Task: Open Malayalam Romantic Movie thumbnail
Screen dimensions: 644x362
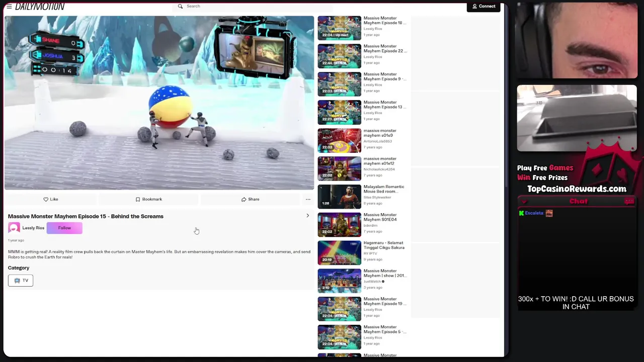Action: [339, 197]
